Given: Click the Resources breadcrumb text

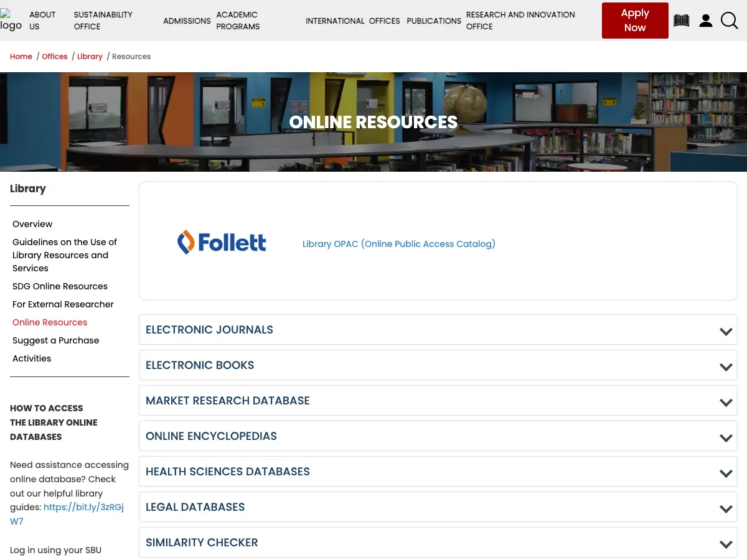Looking at the screenshot, I should (131, 57).
